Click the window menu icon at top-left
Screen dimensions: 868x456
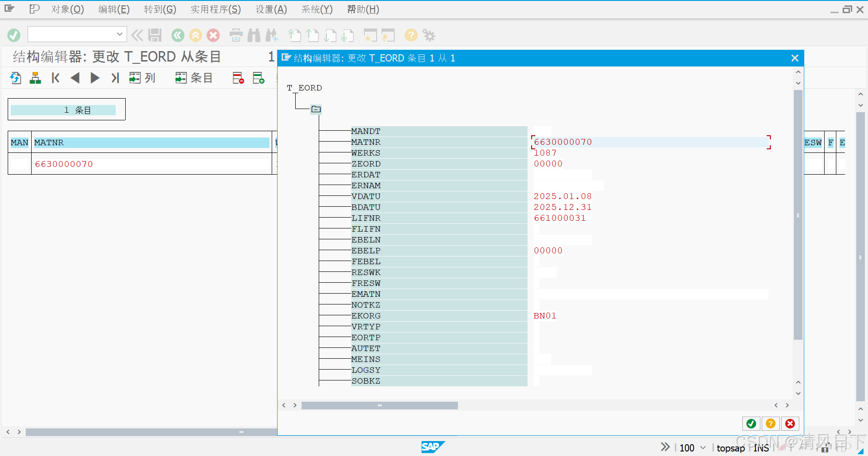(x=9, y=9)
